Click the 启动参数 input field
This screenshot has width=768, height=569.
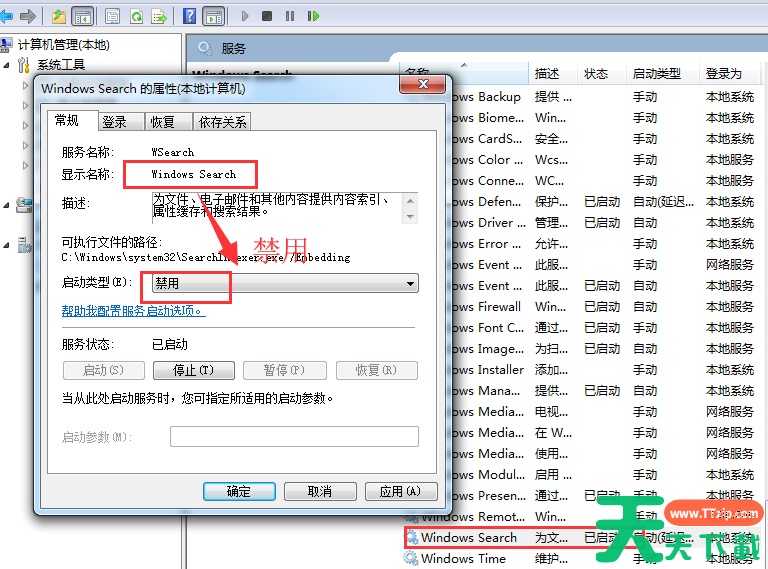tap(294, 436)
